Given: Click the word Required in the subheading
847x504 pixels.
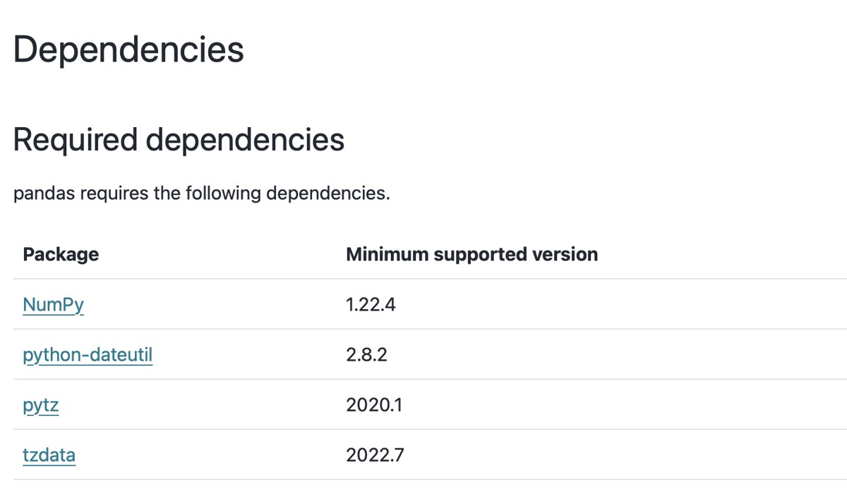Looking at the screenshot, I should 75,140.
